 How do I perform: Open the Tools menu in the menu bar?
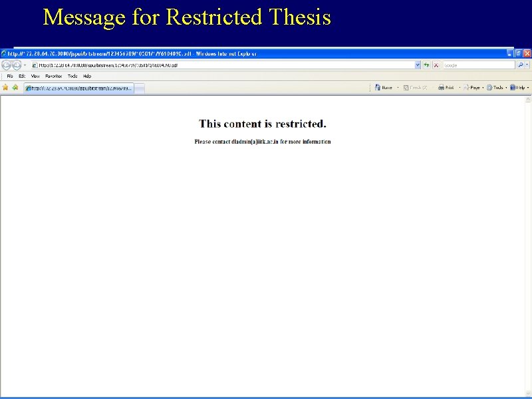(72, 76)
